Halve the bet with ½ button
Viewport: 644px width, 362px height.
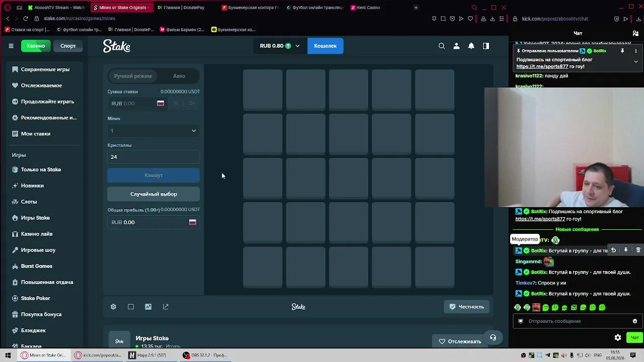(x=176, y=104)
